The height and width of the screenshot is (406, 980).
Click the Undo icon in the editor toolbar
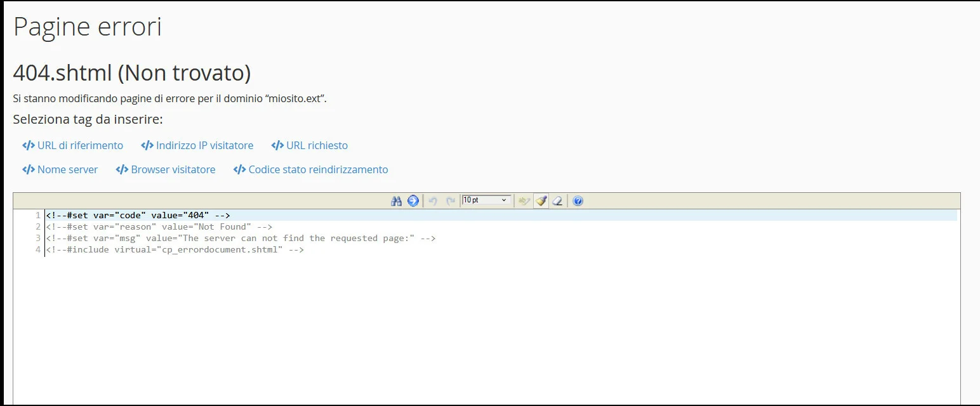(432, 200)
